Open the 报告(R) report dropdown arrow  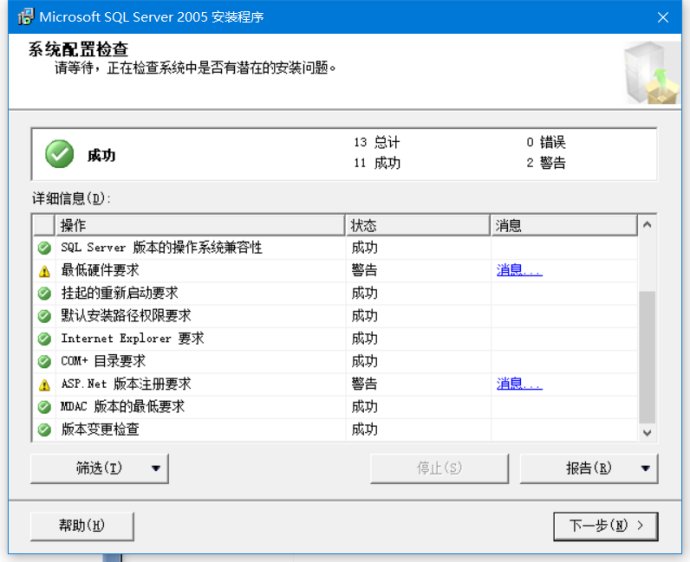(645, 468)
